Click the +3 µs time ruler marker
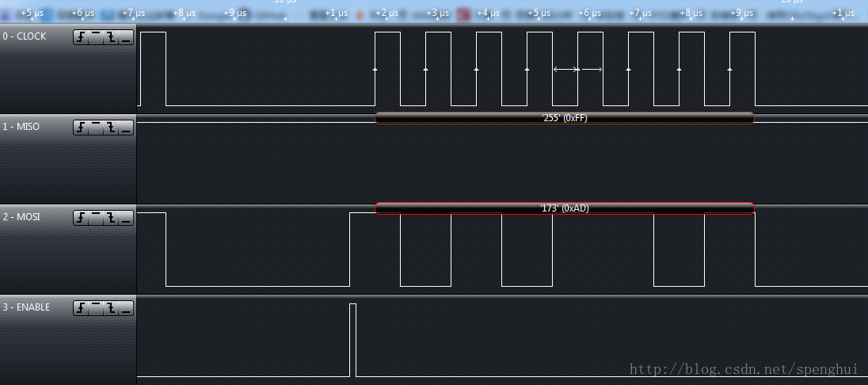The height and width of the screenshot is (385, 868). click(437, 13)
